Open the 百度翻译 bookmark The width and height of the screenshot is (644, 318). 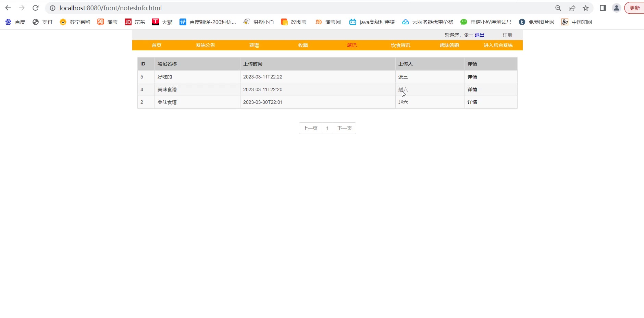(x=208, y=22)
